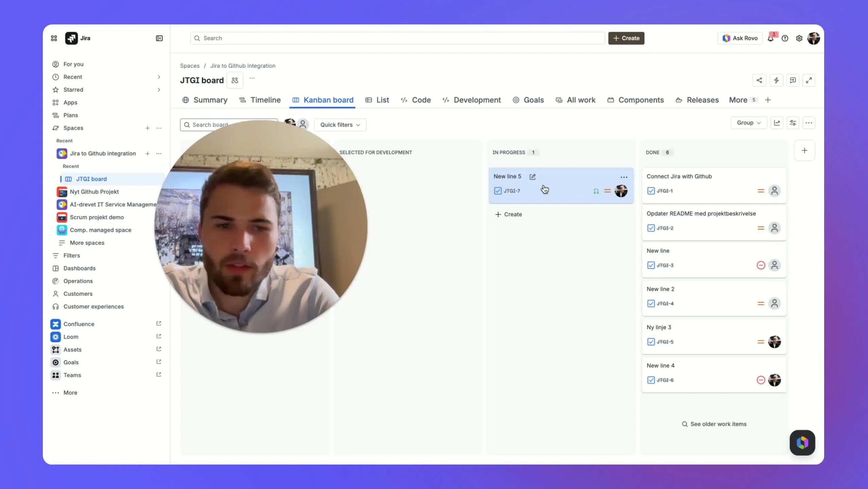Click assignee avatar on JTGI-7 card
868x489 pixels.
(x=621, y=191)
